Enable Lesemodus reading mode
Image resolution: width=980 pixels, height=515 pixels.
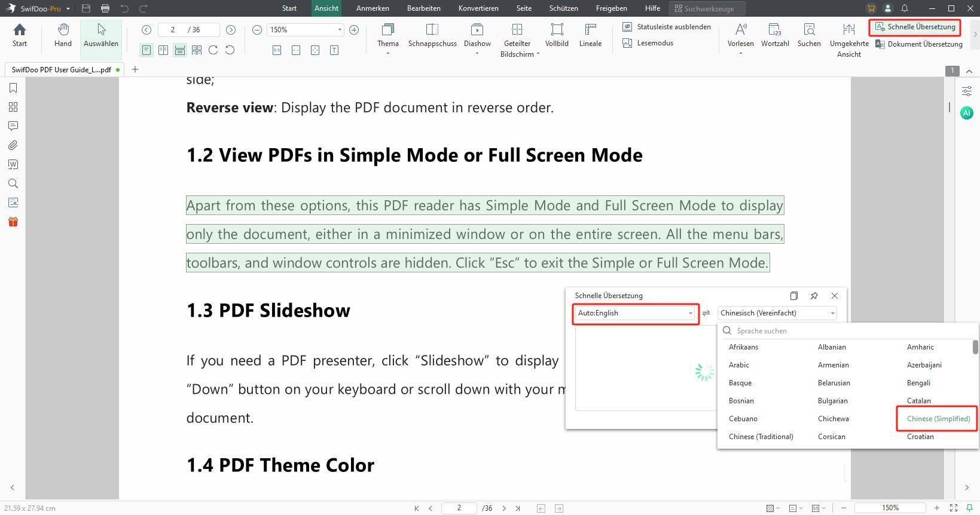pos(648,43)
